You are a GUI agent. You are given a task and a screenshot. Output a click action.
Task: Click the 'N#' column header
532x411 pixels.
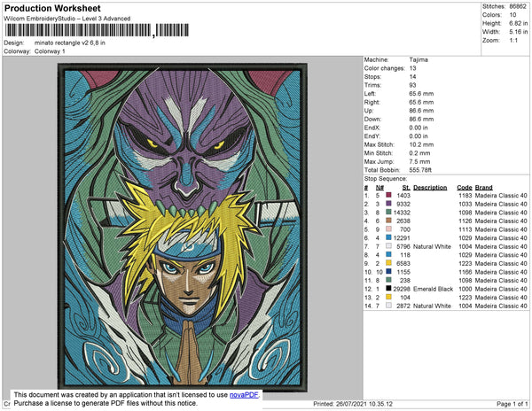point(379,188)
